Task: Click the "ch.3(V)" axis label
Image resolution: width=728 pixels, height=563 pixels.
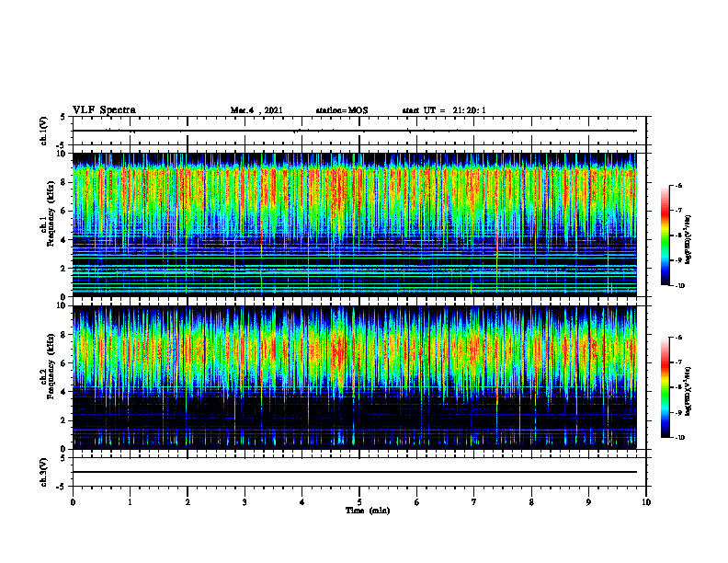Action: click(x=44, y=473)
